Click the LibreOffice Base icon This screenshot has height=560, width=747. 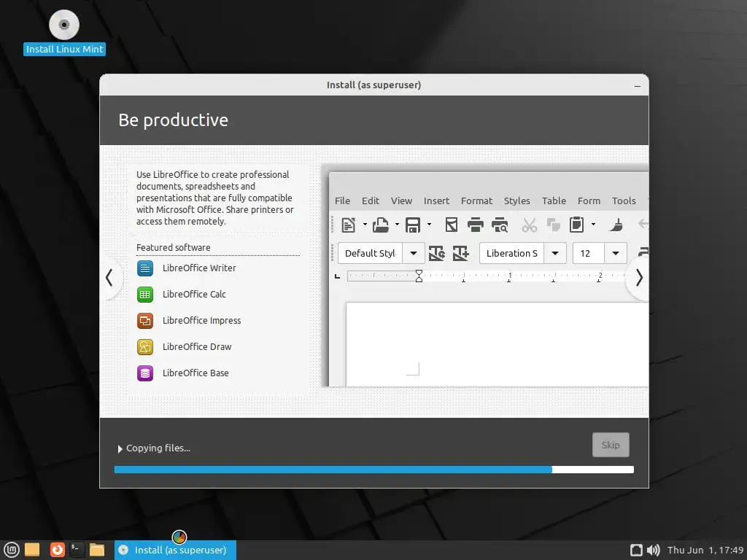(x=145, y=373)
